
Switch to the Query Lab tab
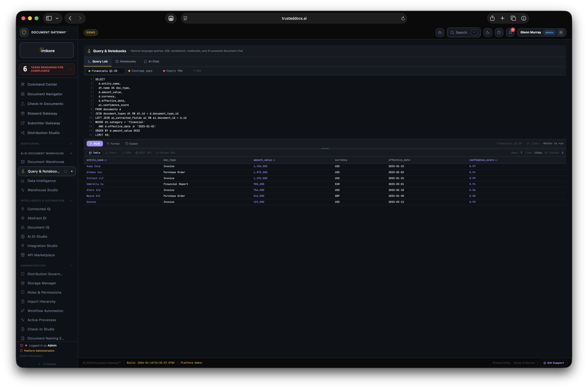(x=98, y=61)
